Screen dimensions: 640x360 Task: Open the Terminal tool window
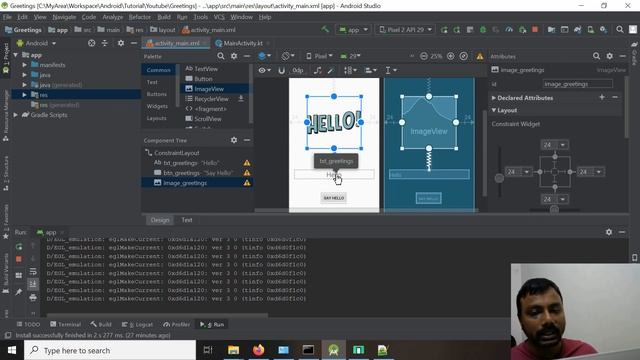pos(65,324)
